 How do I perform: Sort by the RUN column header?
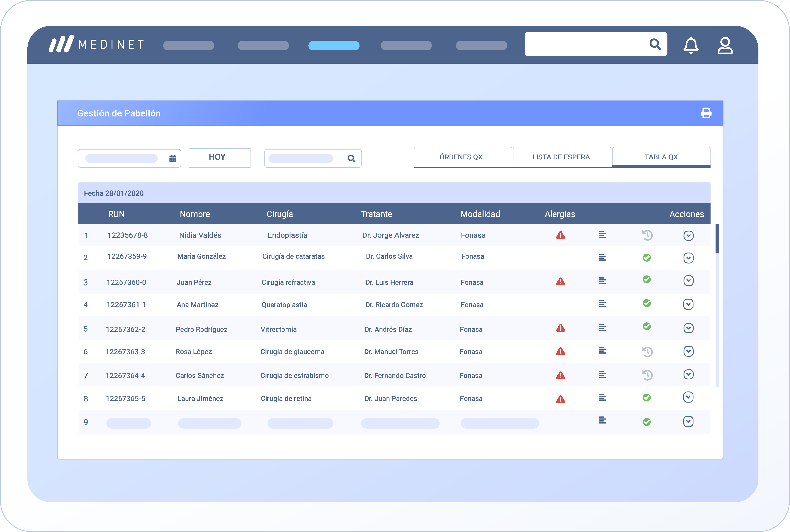tap(116, 214)
